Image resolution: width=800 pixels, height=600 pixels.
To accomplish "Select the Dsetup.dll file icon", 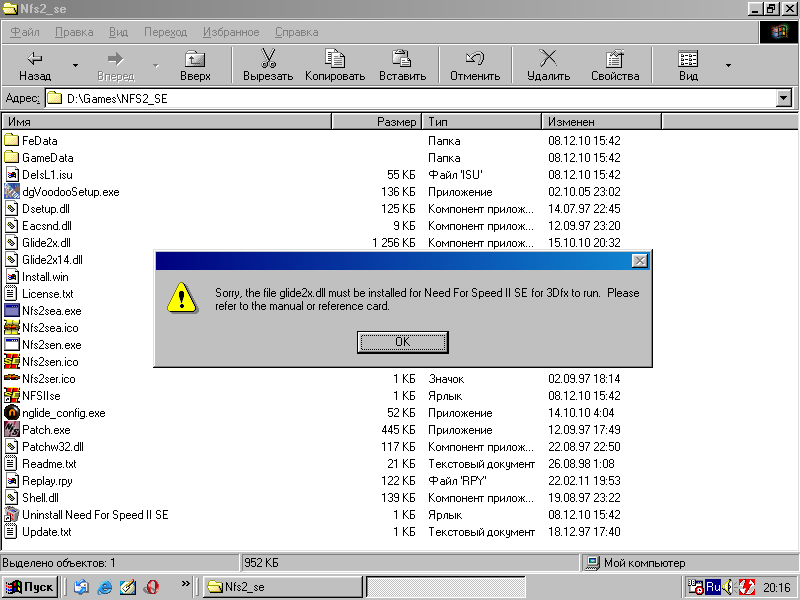I will pos(11,209).
